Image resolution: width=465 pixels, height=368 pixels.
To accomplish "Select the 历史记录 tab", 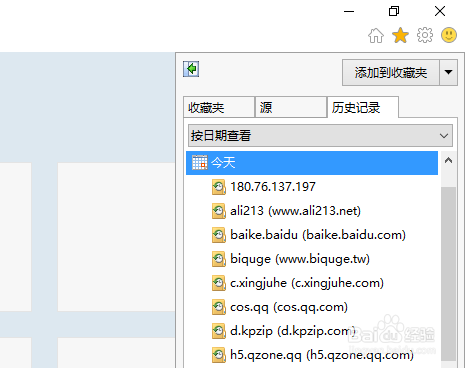I will click(363, 107).
